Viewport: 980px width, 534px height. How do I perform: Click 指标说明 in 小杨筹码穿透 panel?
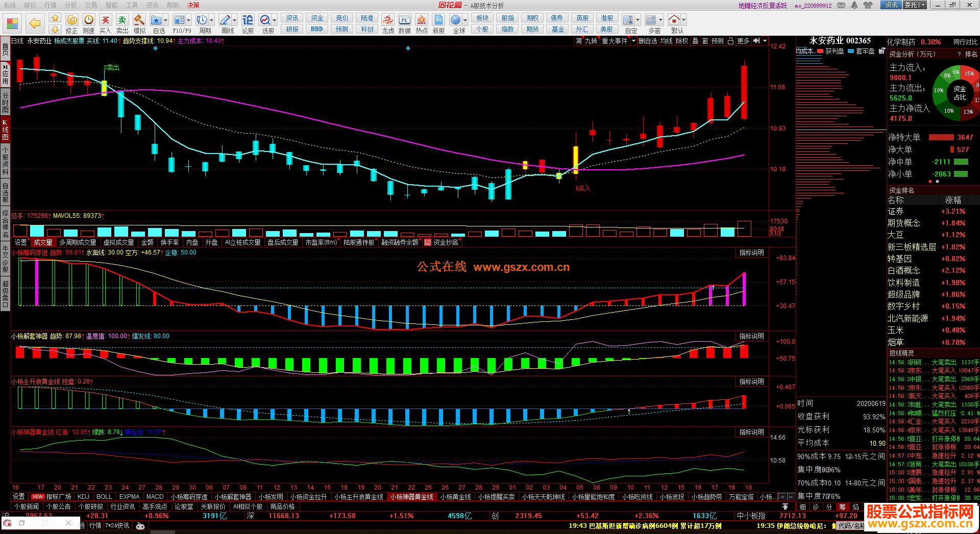click(x=752, y=252)
